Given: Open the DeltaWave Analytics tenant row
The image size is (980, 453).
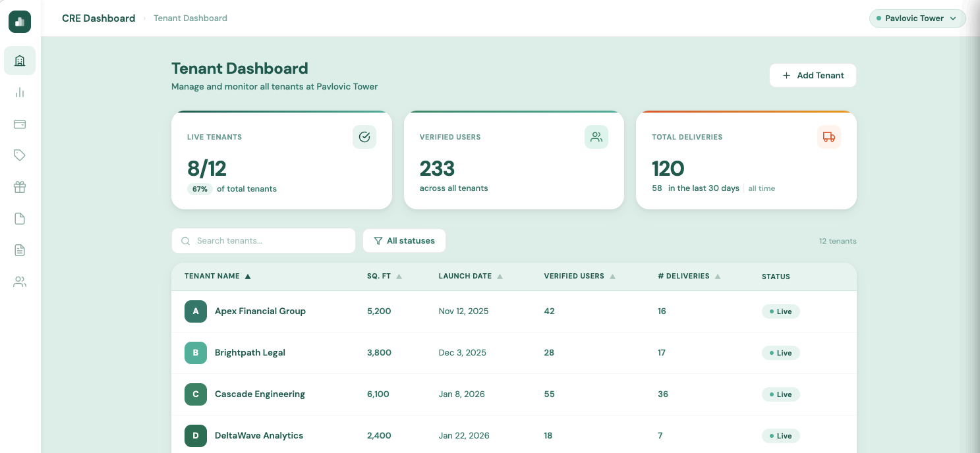Looking at the screenshot, I should tap(514, 436).
